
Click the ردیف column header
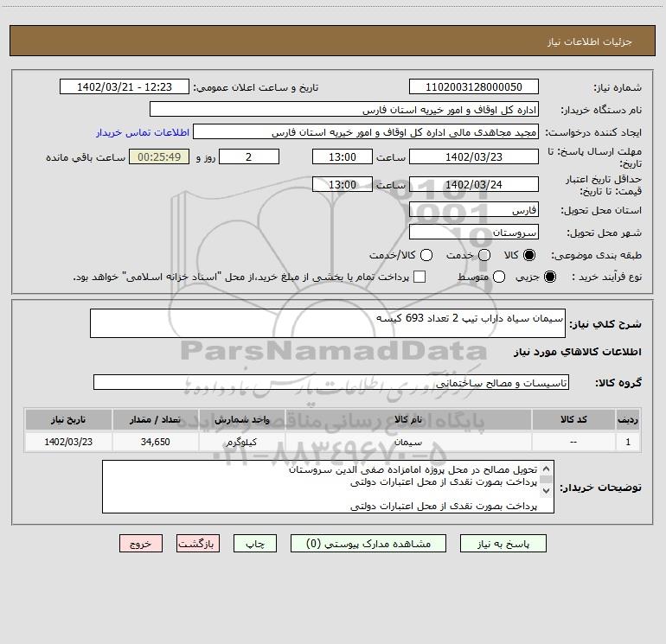coord(628,419)
